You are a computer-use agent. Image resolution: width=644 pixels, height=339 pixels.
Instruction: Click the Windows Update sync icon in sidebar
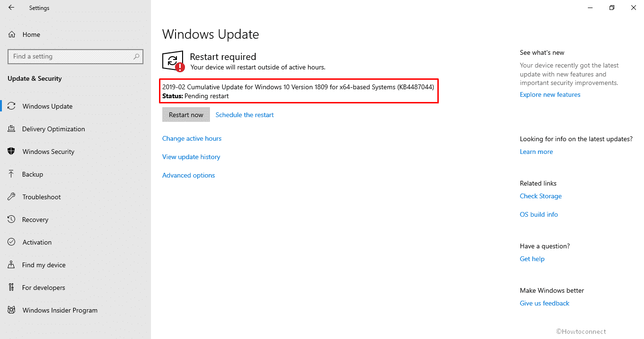[x=12, y=106]
